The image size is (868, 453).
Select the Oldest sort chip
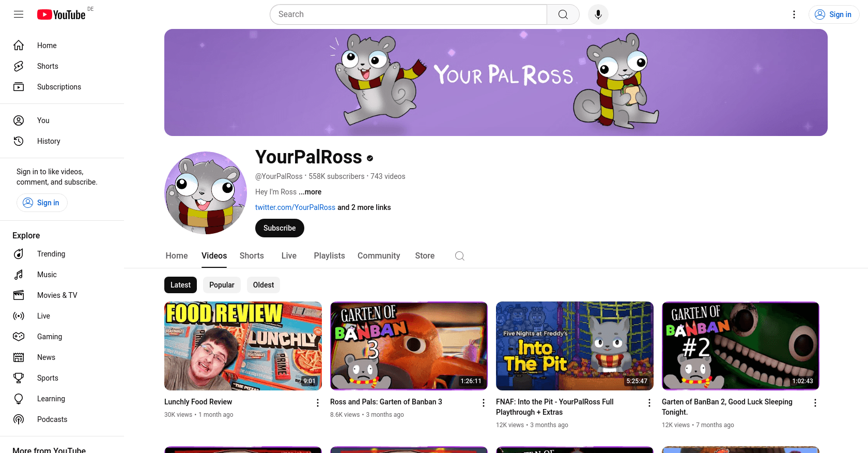(x=263, y=285)
